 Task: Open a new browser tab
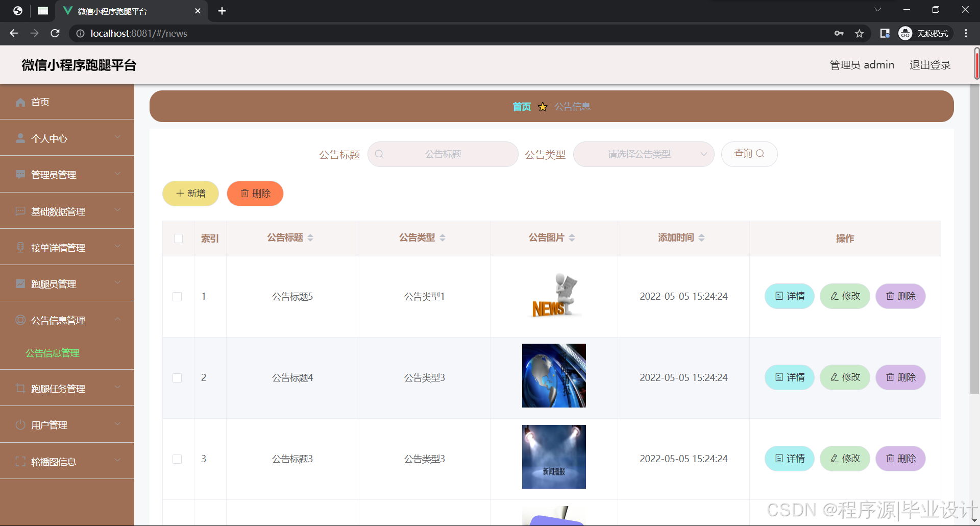[222, 11]
